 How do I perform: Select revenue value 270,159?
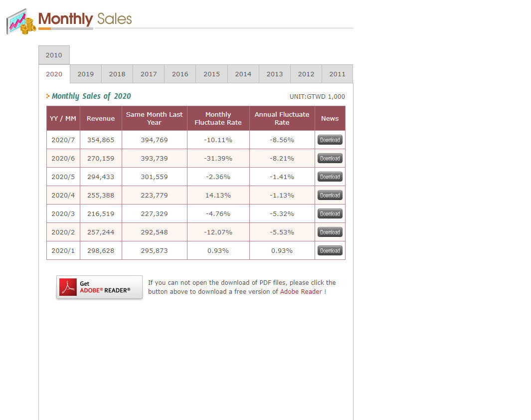pyautogui.click(x=101, y=158)
